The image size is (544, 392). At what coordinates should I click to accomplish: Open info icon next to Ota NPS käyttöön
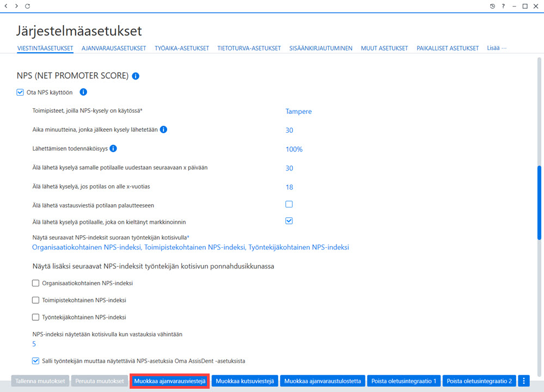(83, 92)
